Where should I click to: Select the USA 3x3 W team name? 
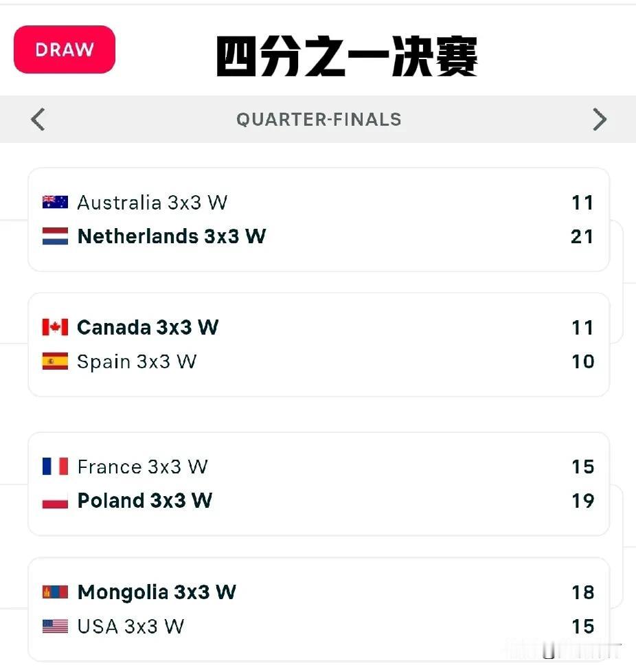[x=130, y=627]
